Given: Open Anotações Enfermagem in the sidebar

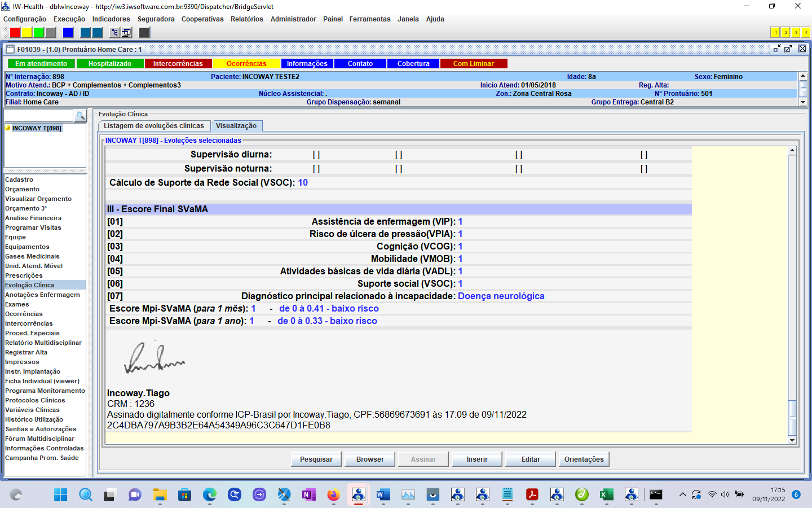Looking at the screenshot, I should coord(42,295).
